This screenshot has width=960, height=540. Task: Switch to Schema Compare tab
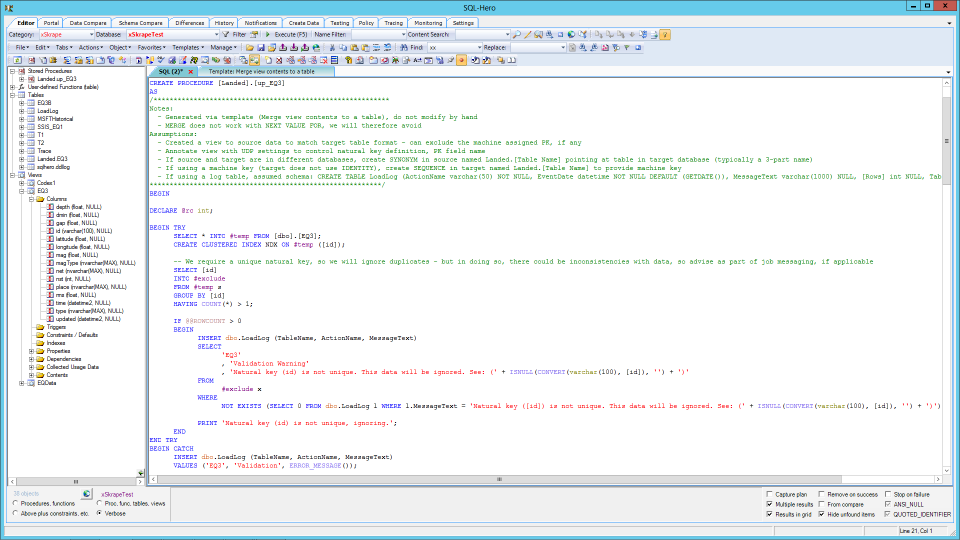140,23
